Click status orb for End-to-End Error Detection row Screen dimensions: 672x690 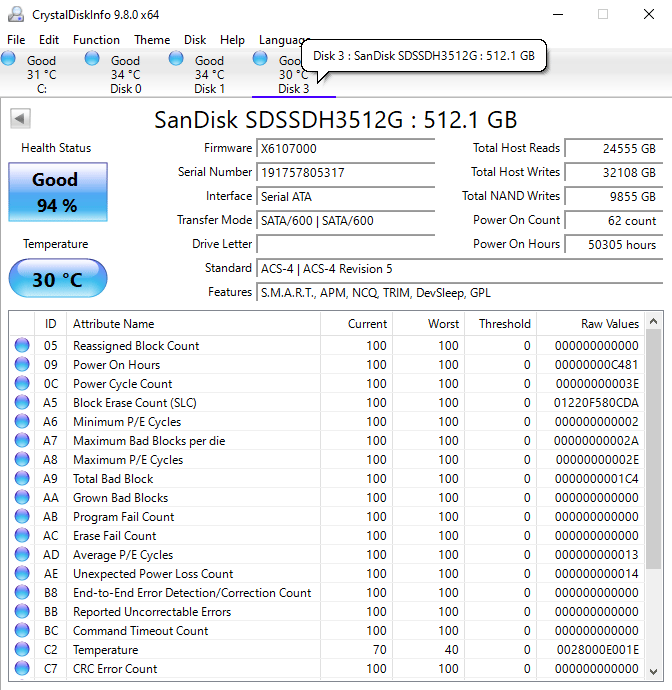point(22,592)
